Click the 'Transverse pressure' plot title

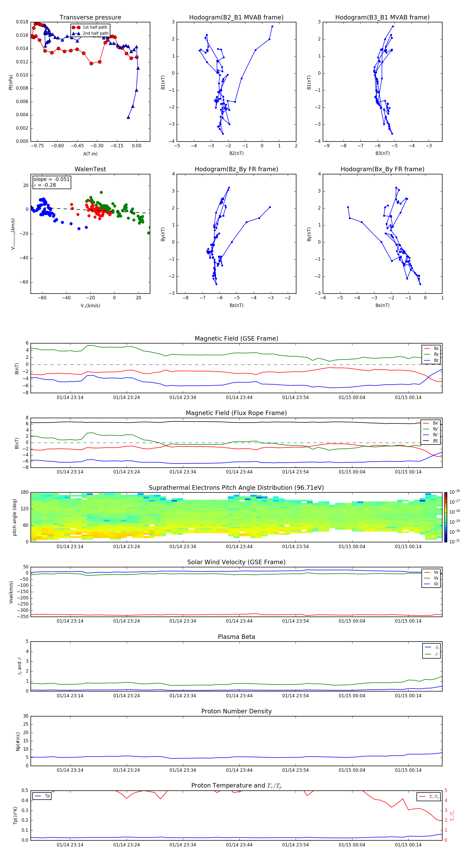[x=90, y=18]
